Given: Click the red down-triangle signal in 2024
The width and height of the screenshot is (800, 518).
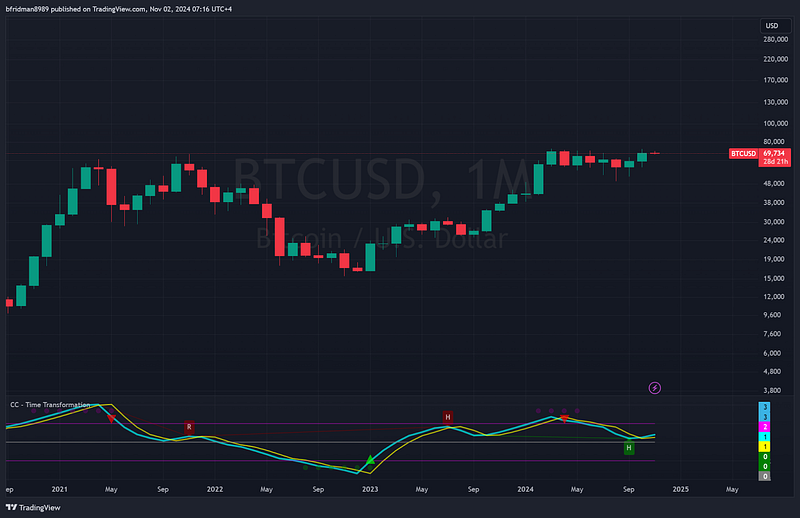Looking at the screenshot, I should (564, 419).
